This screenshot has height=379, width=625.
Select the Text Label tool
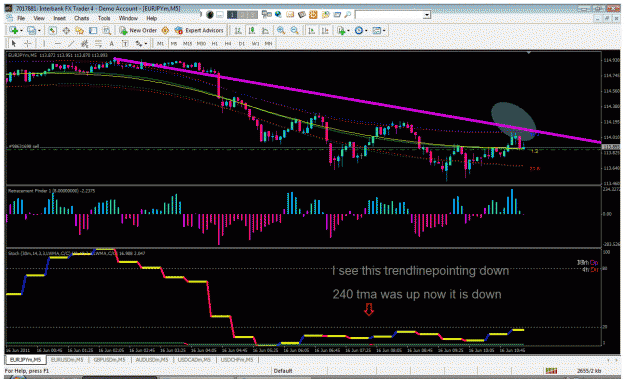tap(125, 43)
